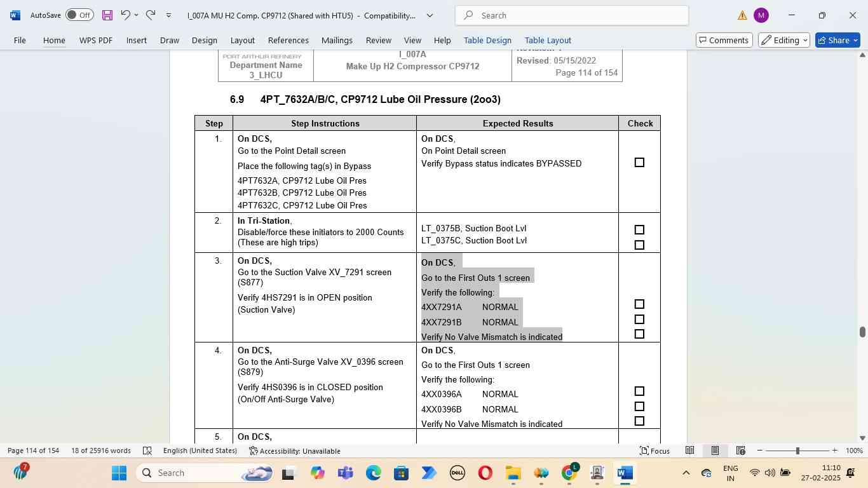Screen dimensions: 868x488
Task: Click the Undo arrow icon
Action: (126, 15)
